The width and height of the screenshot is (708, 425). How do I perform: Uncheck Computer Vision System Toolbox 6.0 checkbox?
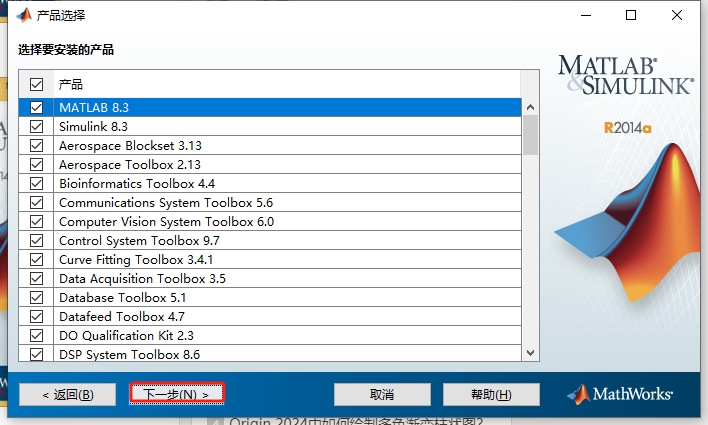37,221
